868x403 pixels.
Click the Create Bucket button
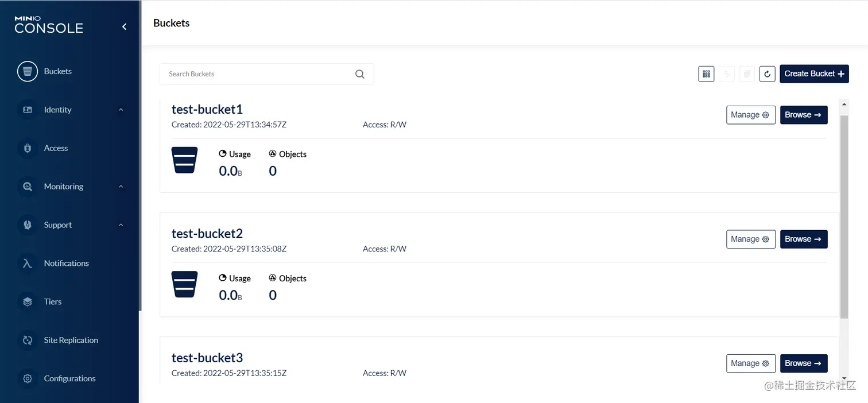pyautogui.click(x=813, y=74)
